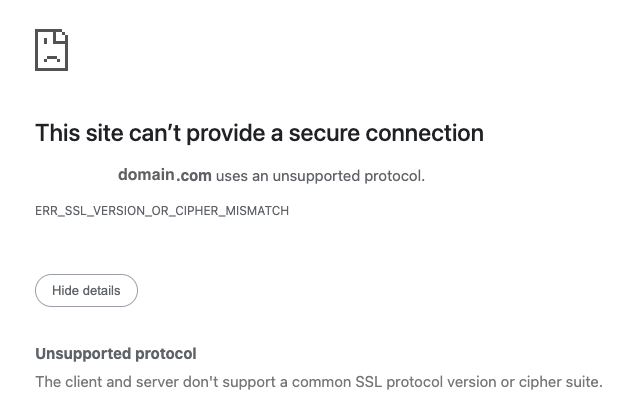Click the word 'connection' in the heading

tap(425, 133)
